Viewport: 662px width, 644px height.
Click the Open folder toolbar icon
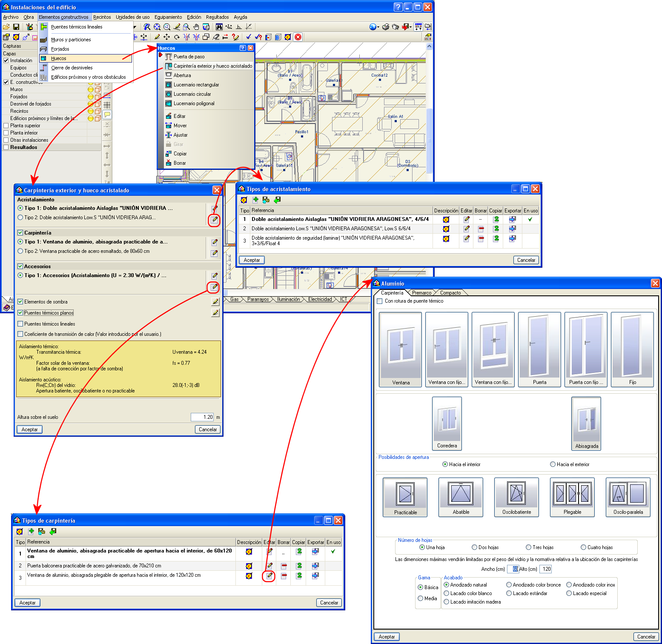click(6, 27)
